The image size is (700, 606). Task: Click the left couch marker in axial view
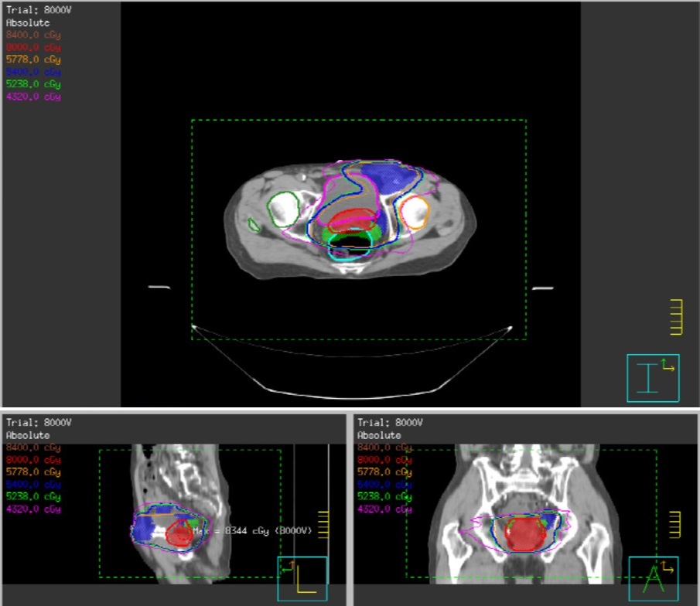[x=159, y=288]
